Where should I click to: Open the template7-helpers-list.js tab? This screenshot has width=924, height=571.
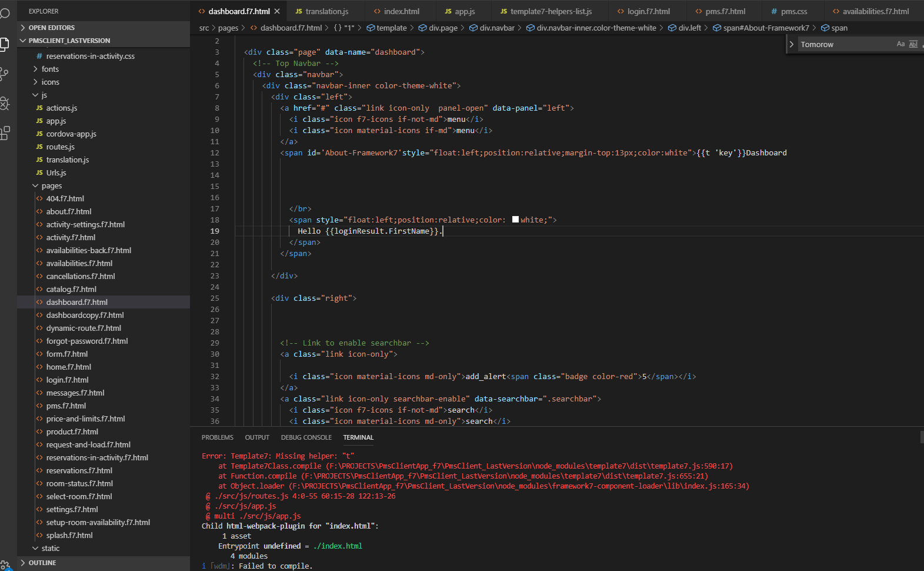(x=551, y=11)
